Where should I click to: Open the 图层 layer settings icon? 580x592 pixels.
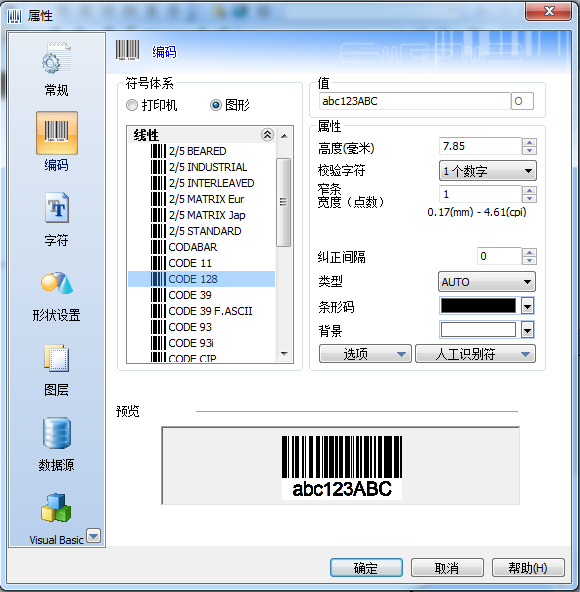(x=57, y=358)
